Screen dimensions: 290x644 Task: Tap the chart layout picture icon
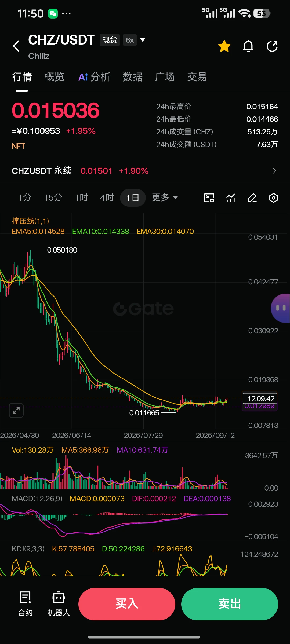(209, 198)
